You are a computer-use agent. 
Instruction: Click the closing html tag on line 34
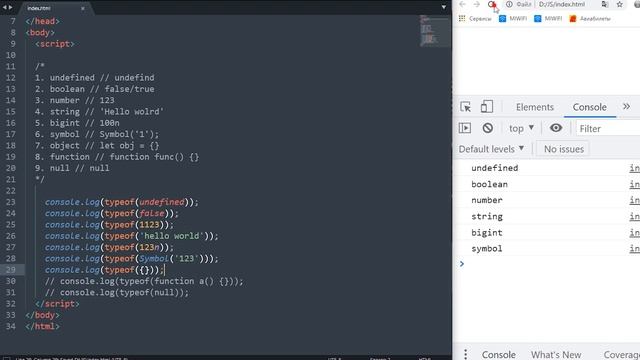pos(42,327)
